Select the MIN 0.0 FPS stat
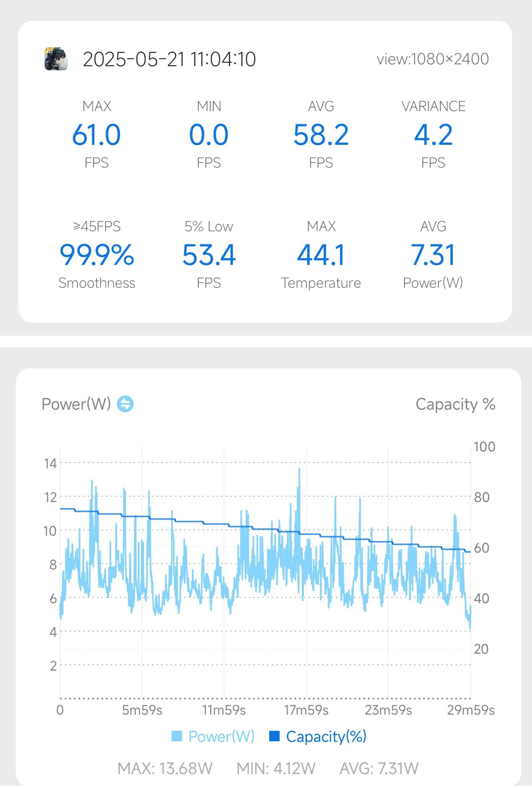The image size is (532, 789). pyautogui.click(x=209, y=135)
